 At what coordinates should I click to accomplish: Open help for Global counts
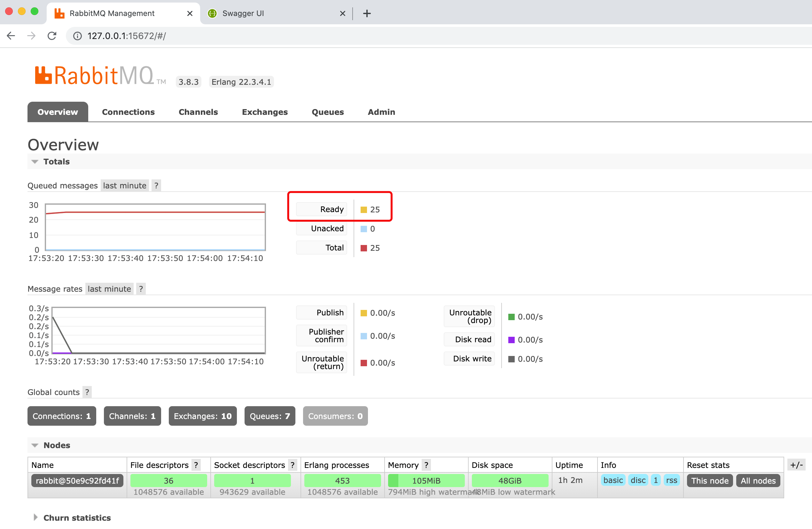pyautogui.click(x=87, y=392)
